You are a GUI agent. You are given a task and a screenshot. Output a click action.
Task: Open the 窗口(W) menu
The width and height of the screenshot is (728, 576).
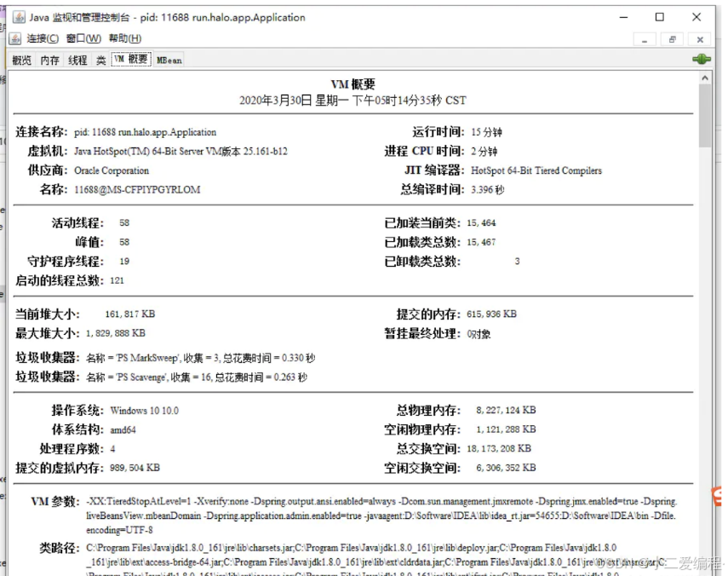[83, 38]
